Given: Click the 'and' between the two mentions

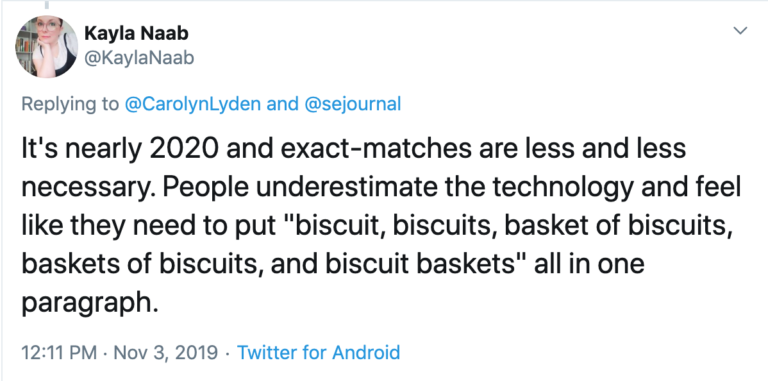Looking at the screenshot, I should [x=283, y=104].
